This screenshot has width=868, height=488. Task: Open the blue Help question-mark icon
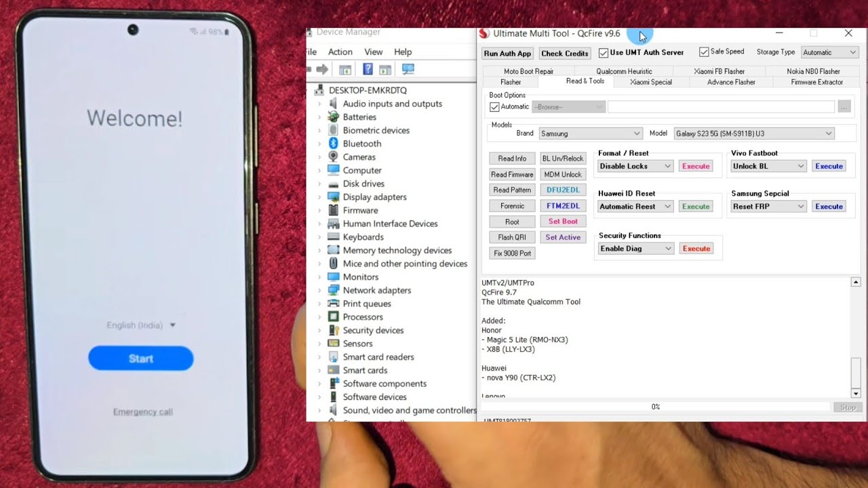368,69
